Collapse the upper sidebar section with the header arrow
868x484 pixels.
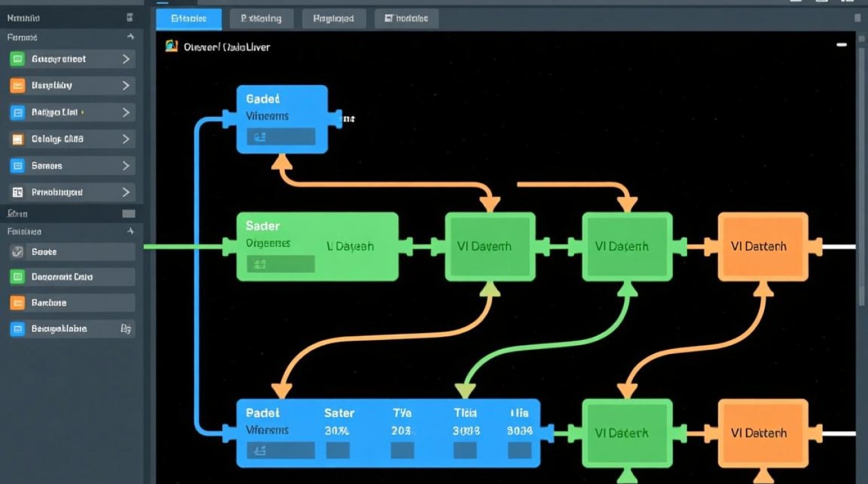coord(130,37)
